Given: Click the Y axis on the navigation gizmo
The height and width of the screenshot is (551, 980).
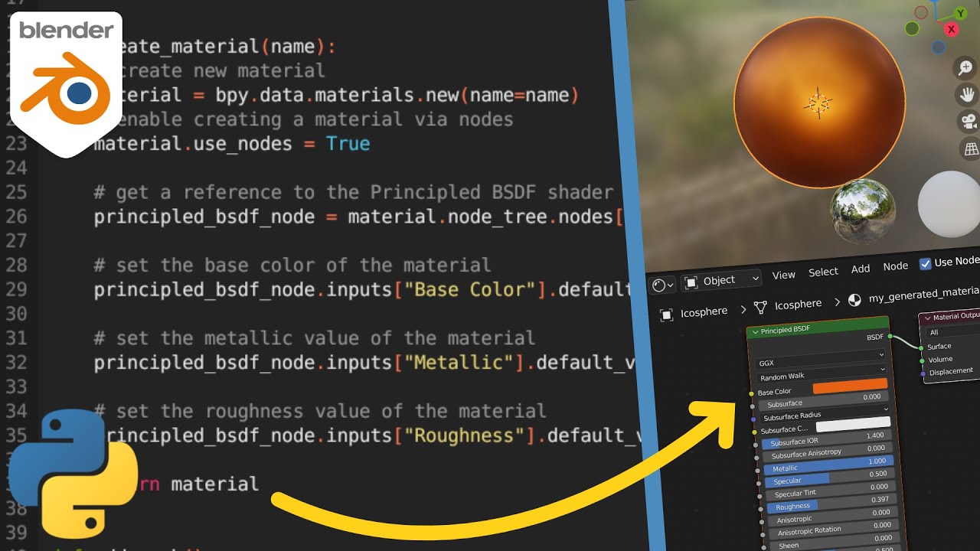Looking at the screenshot, I should tap(959, 14).
